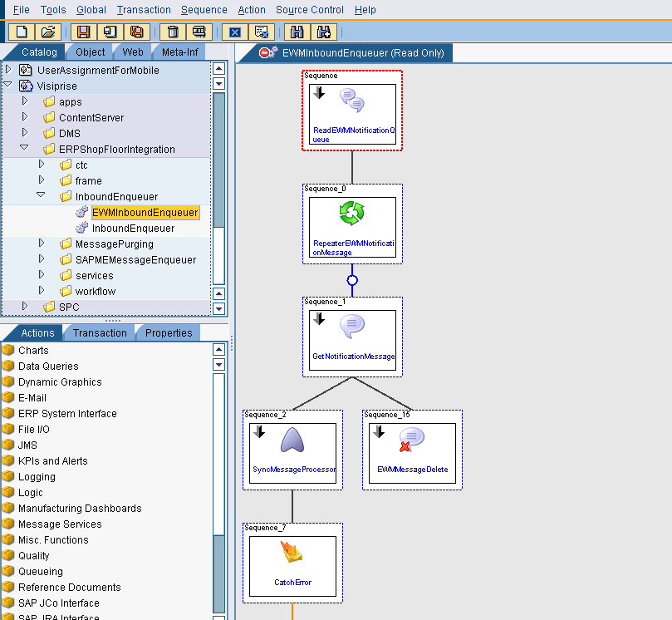The image size is (672, 620).
Task: Open the Transaction menu
Action: (x=143, y=10)
